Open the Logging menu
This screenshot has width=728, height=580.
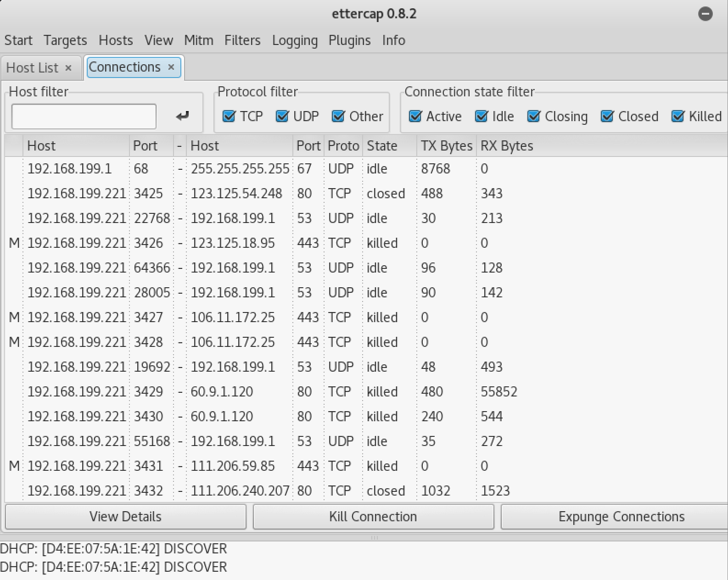[x=295, y=40]
